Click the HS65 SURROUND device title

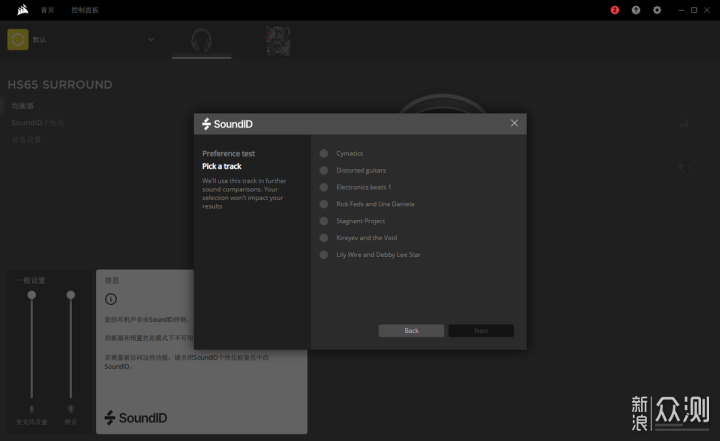60,85
